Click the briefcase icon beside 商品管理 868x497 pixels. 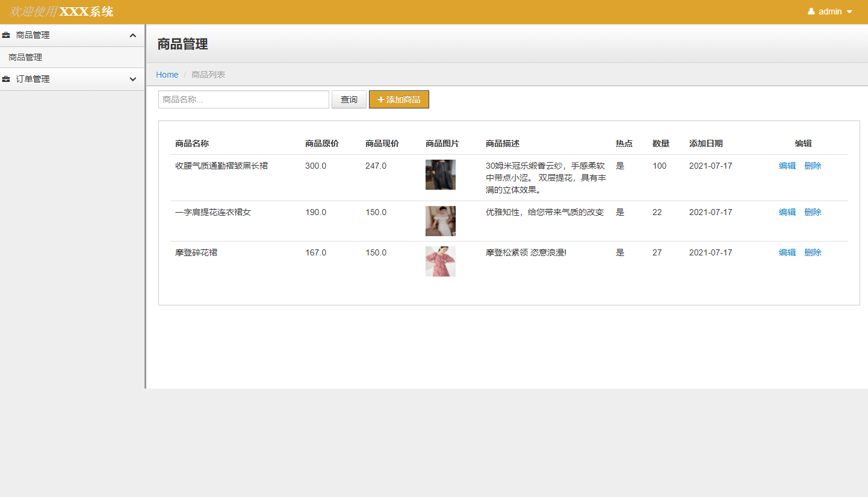point(6,36)
